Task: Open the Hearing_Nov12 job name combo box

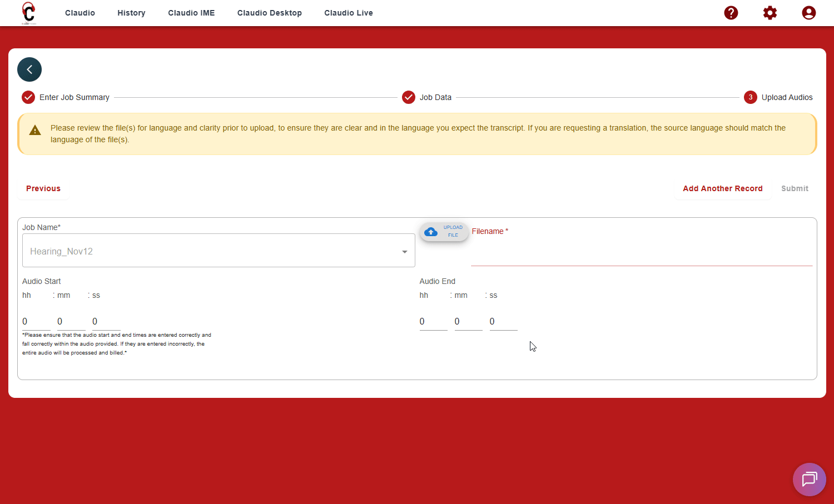Action: point(211,251)
